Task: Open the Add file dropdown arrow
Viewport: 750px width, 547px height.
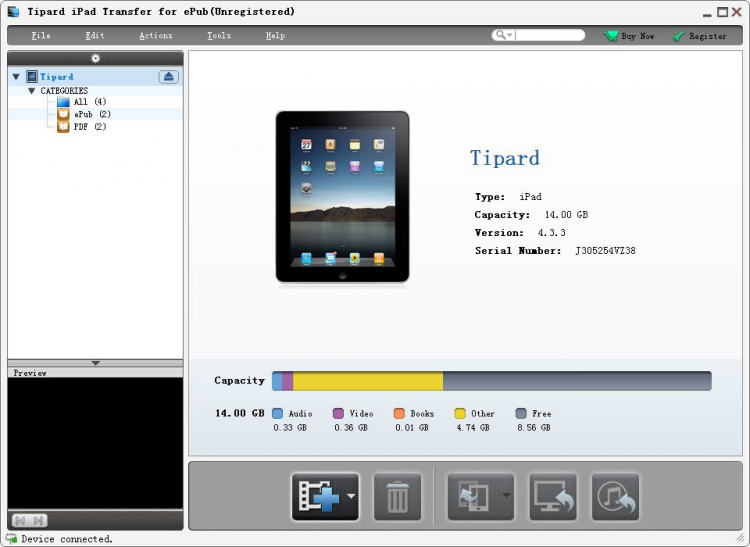Action: click(x=352, y=496)
